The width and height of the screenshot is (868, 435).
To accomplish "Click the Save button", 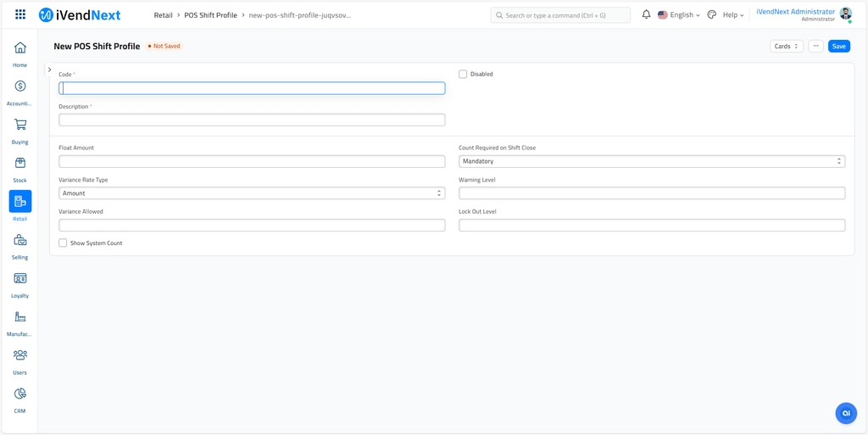I will point(838,47).
